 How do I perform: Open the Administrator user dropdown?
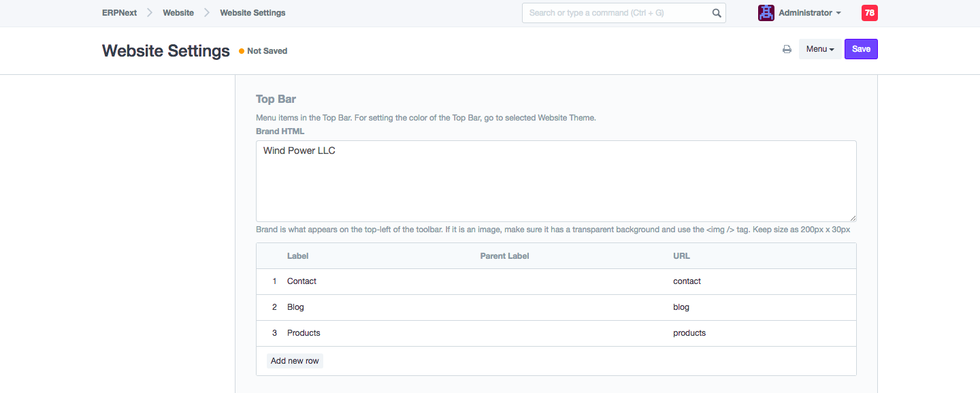[x=809, y=13]
